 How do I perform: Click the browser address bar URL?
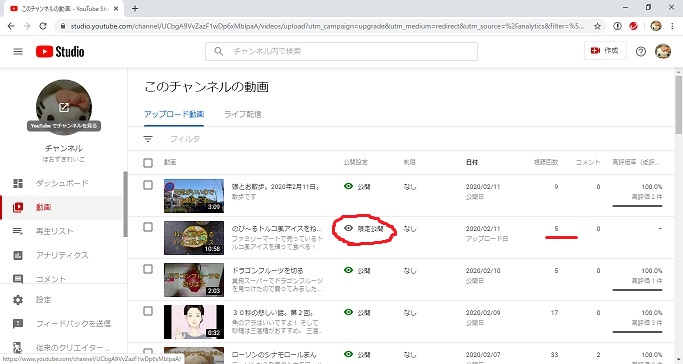point(327,26)
